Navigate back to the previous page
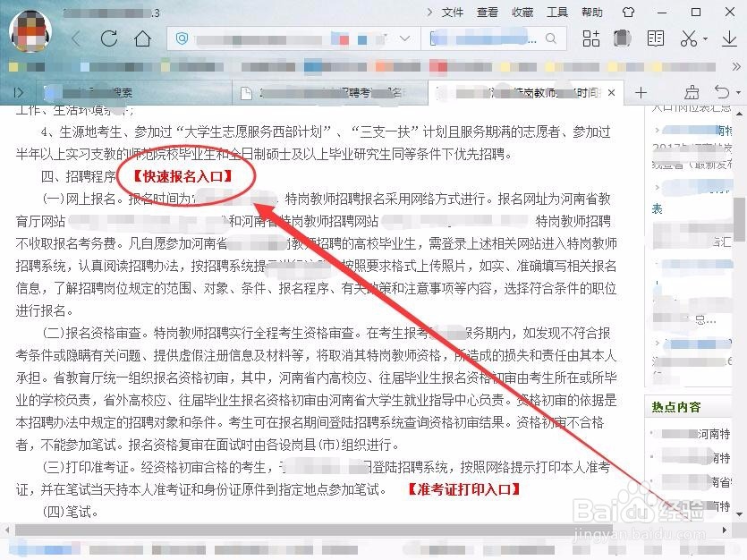The width and height of the screenshot is (747, 560). click(x=76, y=38)
